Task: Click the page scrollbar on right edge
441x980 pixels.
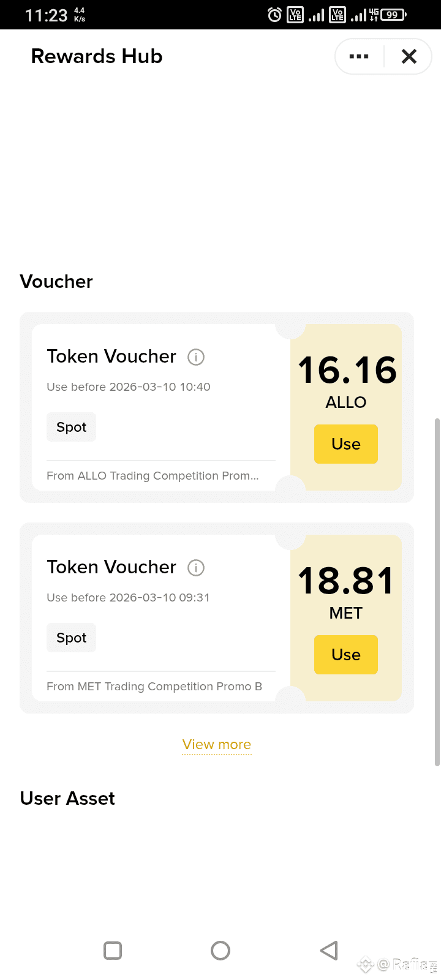Action: 437,592
